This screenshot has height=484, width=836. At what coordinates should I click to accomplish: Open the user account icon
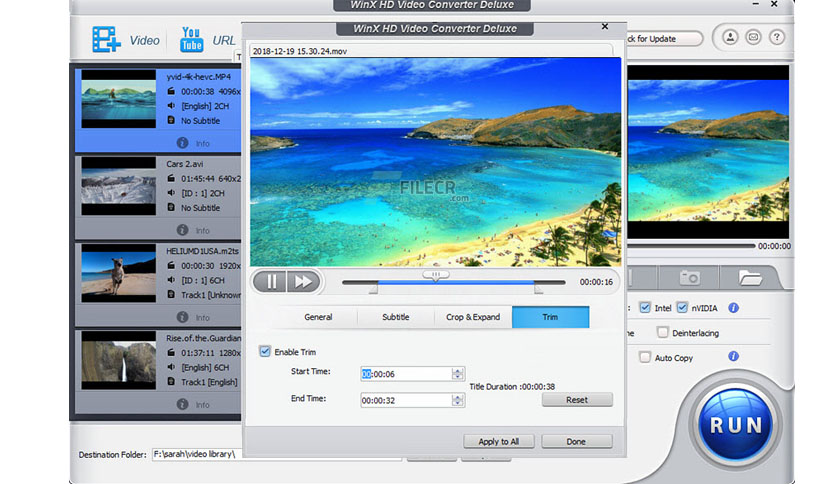[x=730, y=37]
